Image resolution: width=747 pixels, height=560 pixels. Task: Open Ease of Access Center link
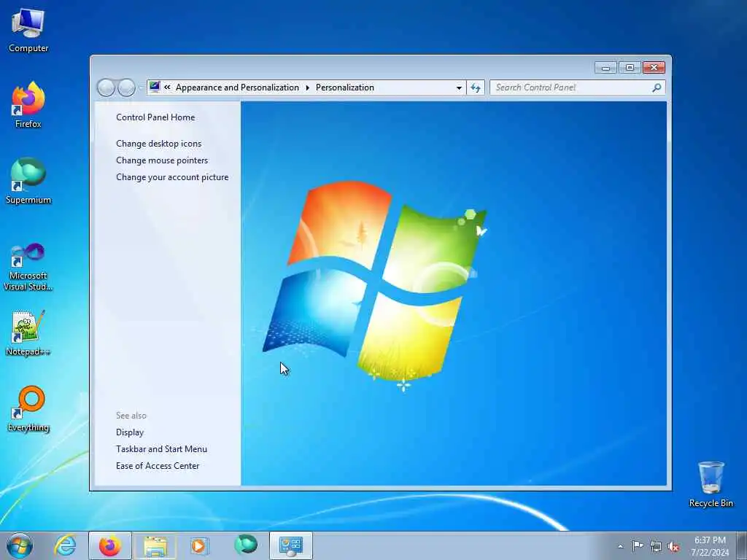158,466
